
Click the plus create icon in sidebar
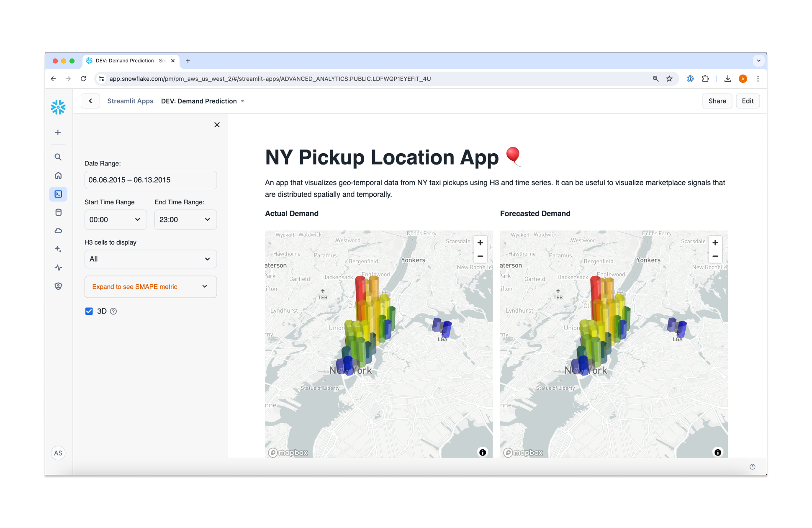tap(58, 132)
